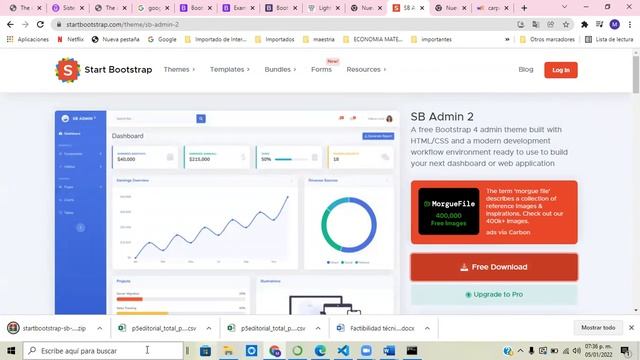Open Microsoft Store from the taskbar
This screenshot has width=640, height=360.
205,351
